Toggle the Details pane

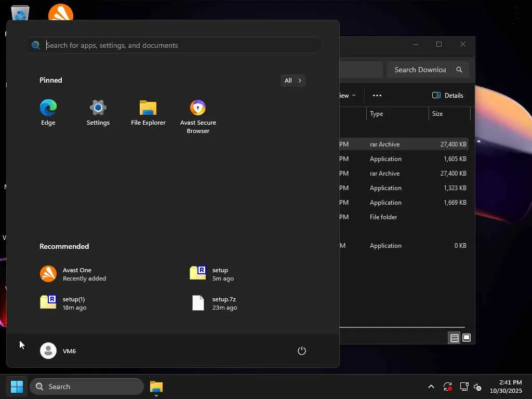click(447, 95)
